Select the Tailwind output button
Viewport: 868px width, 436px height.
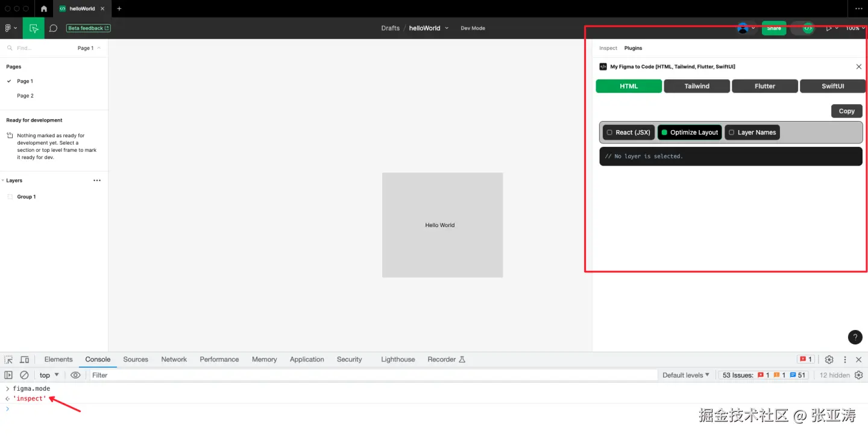click(697, 86)
